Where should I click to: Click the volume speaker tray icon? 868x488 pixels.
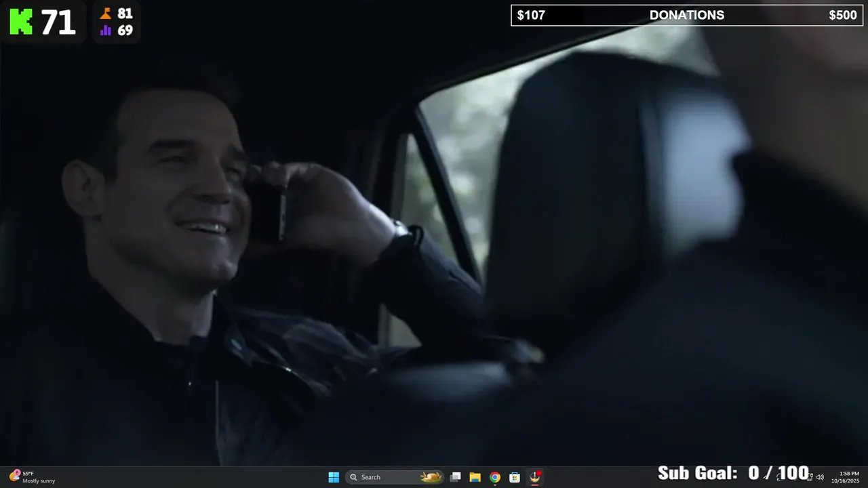coord(820,477)
